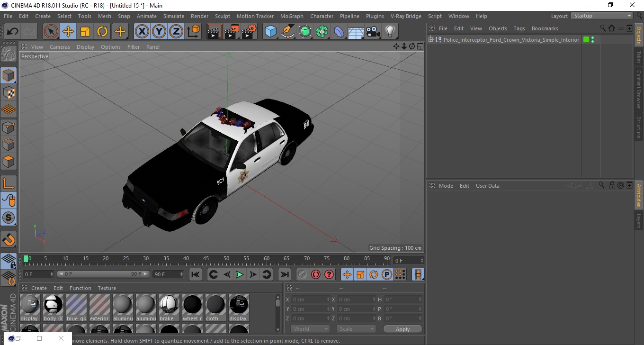
Task: Open the Layout dropdown showing Startup
Action: 602,16
